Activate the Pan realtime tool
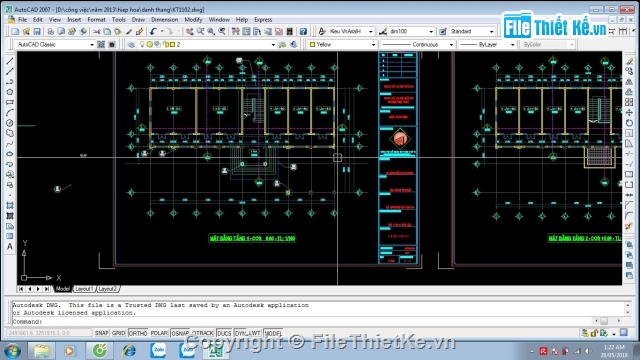The height and width of the screenshot is (360, 640). coord(190,31)
